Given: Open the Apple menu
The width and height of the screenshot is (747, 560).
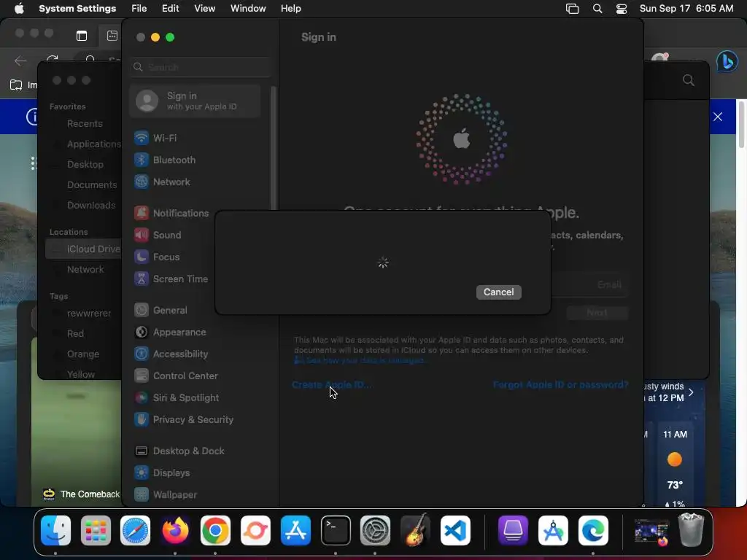Looking at the screenshot, I should click(x=19, y=9).
